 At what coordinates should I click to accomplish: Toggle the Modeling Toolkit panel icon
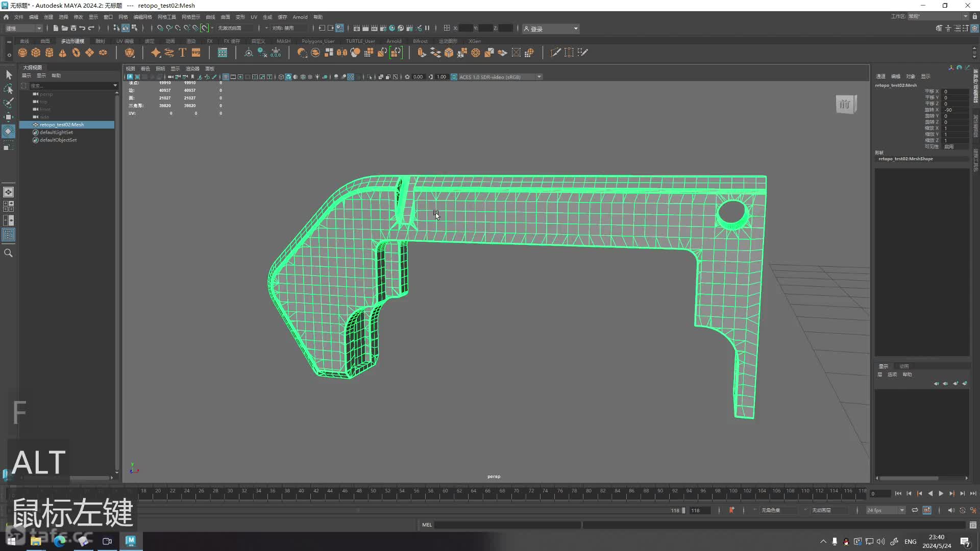point(939,29)
